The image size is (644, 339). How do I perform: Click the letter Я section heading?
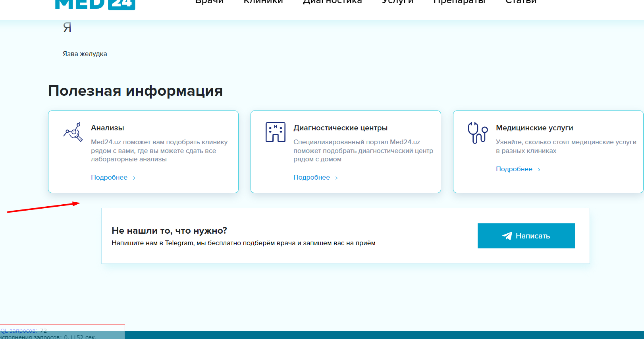point(67,27)
